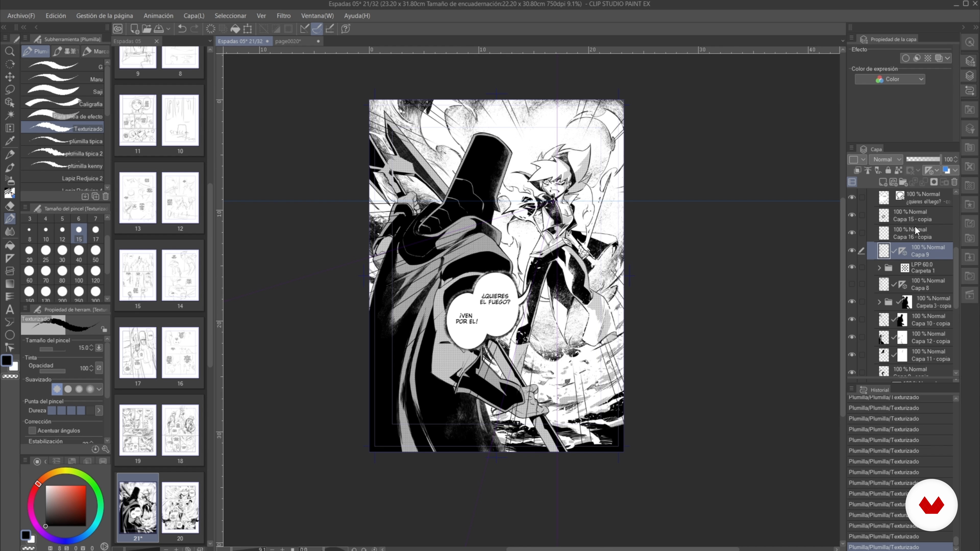Select the Pen tool in toolbox
The width and height of the screenshot is (980, 551).
[10, 218]
